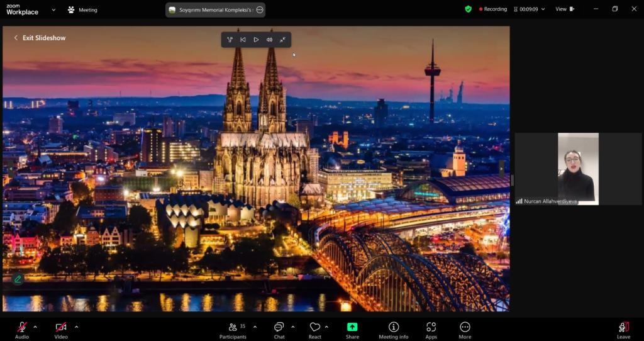Play the slideshow

pyautogui.click(x=257, y=40)
